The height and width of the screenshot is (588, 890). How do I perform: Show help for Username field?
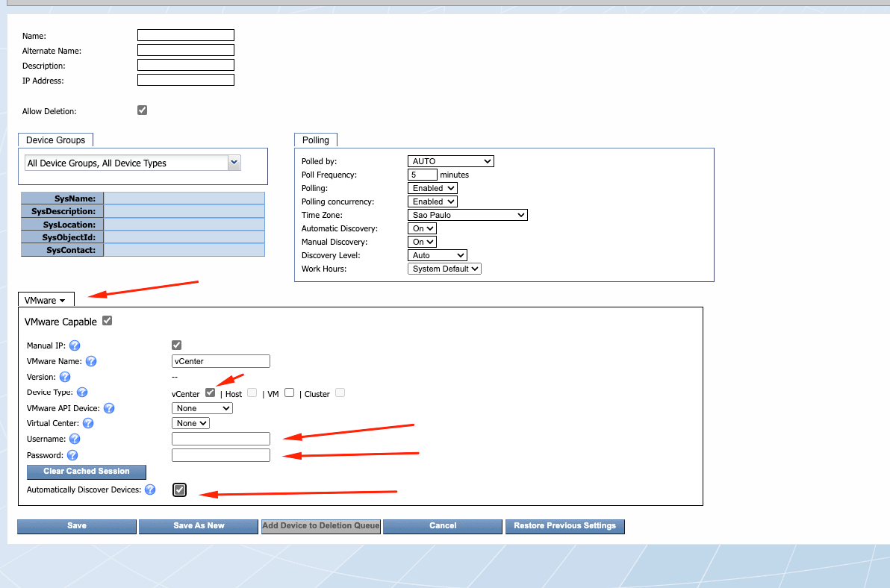point(75,440)
